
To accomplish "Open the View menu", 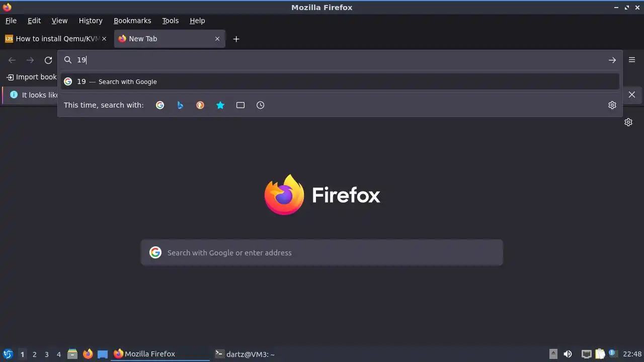I will pos(59,21).
